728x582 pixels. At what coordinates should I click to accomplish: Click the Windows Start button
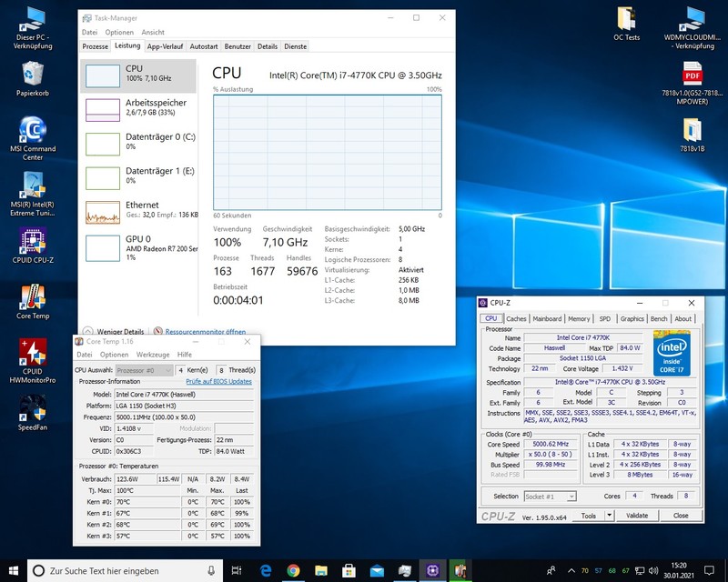click(14, 570)
